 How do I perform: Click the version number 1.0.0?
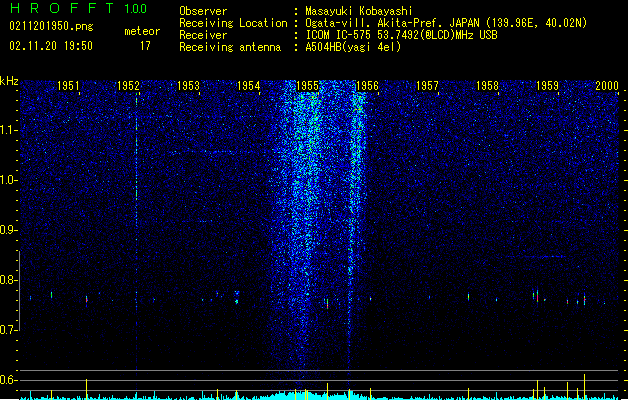click(x=136, y=9)
